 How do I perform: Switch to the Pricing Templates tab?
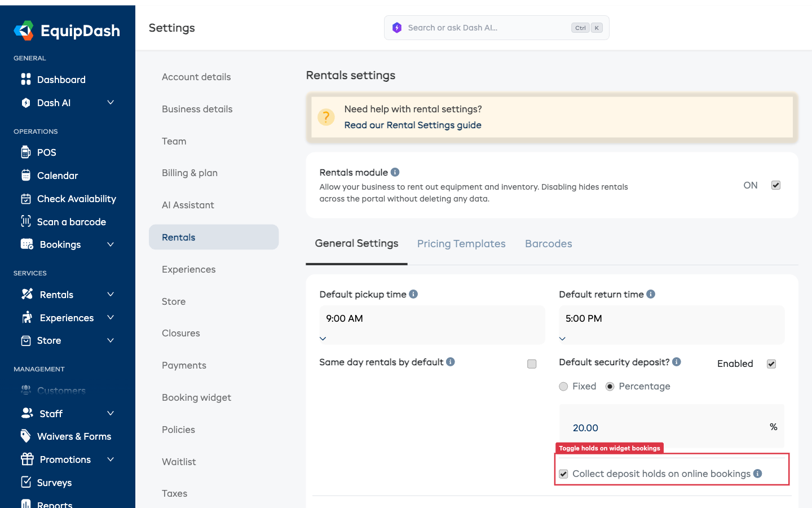pos(461,244)
